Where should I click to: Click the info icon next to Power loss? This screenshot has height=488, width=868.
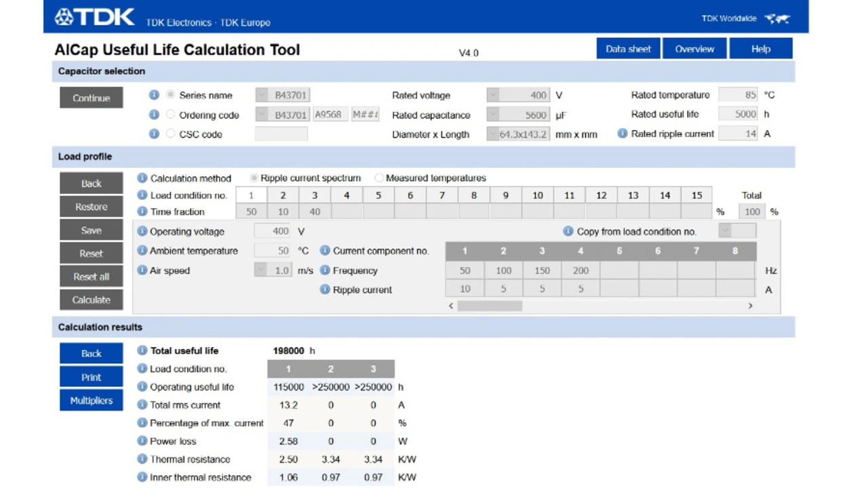pyautogui.click(x=142, y=441)
